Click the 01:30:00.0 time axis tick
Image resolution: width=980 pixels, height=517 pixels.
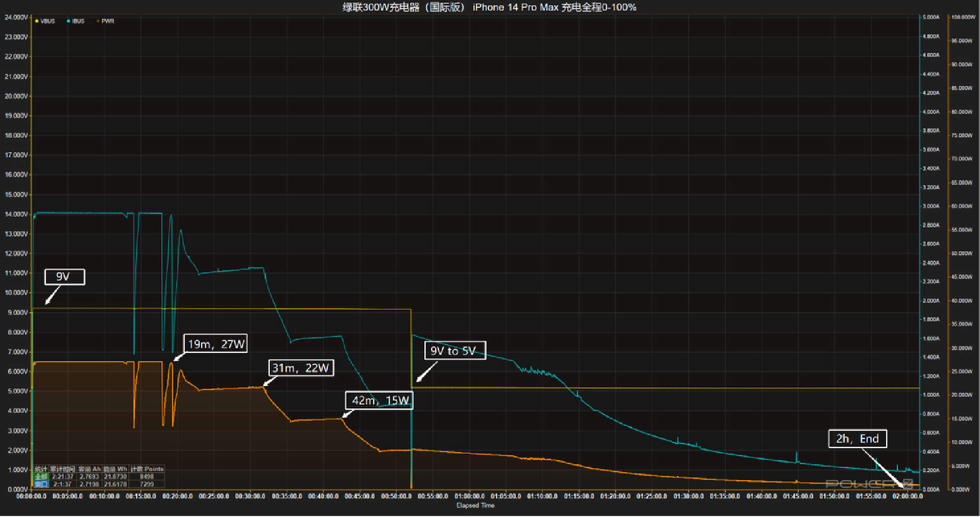689,497
